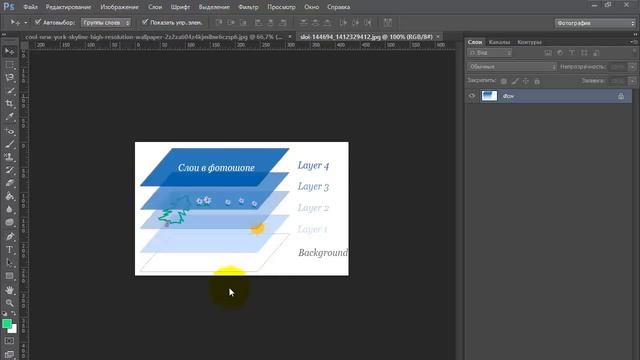Viewport: 640px width, 360px height.
Task: Click the smart object filter icon
Action: coord(596,53)
